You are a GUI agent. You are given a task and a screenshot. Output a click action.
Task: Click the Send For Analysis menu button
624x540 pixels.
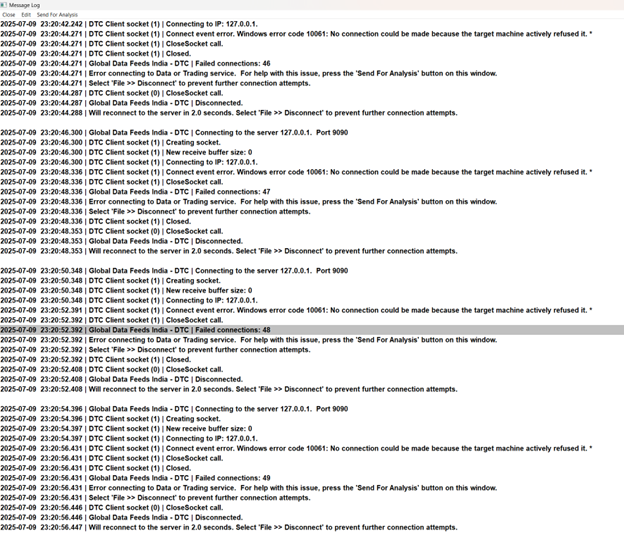click(x=57, y=15)
